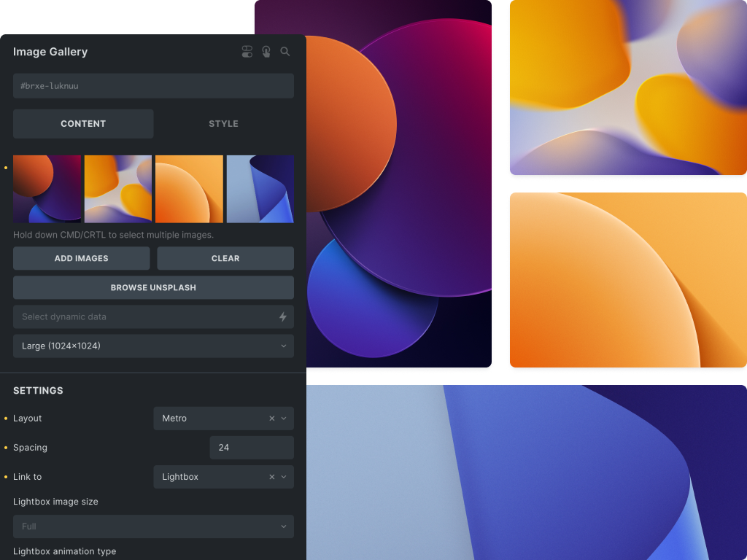Click the ADD IMAGES button
Image resolution: width=747 pixels, height=560 pixels.
pyautogui.click(x=81, y=258)
